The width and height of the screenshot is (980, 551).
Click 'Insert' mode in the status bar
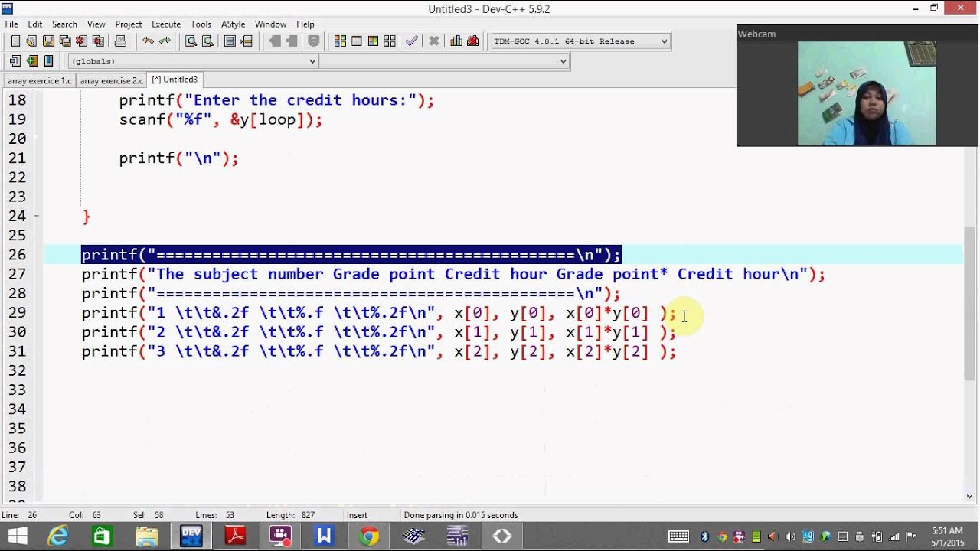[357, 515]
